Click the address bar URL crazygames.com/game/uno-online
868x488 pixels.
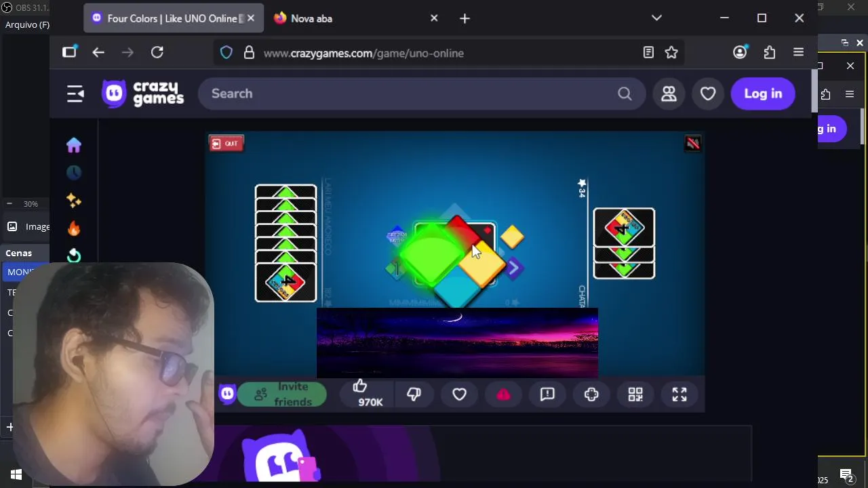click(x=363, y=53)
